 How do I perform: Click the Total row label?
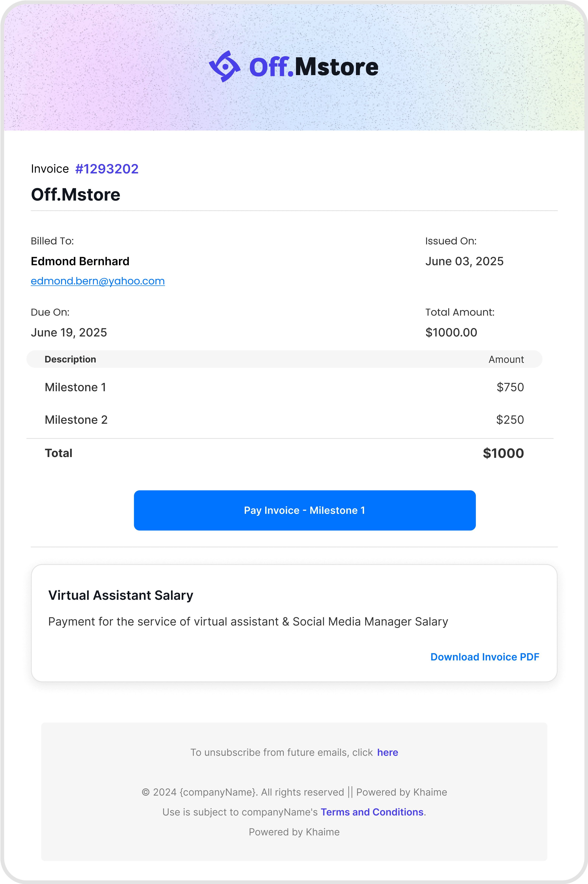click(58, 453)
